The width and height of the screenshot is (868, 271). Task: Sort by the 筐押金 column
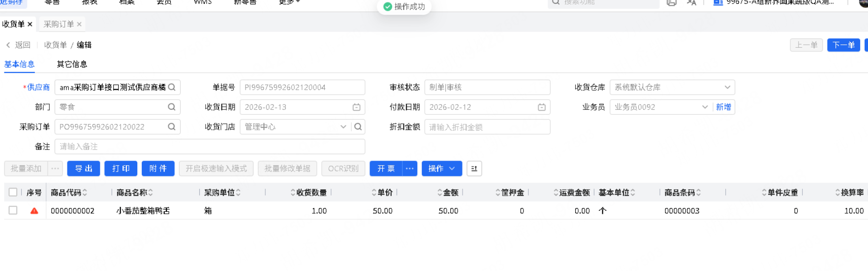coord(498,193)
